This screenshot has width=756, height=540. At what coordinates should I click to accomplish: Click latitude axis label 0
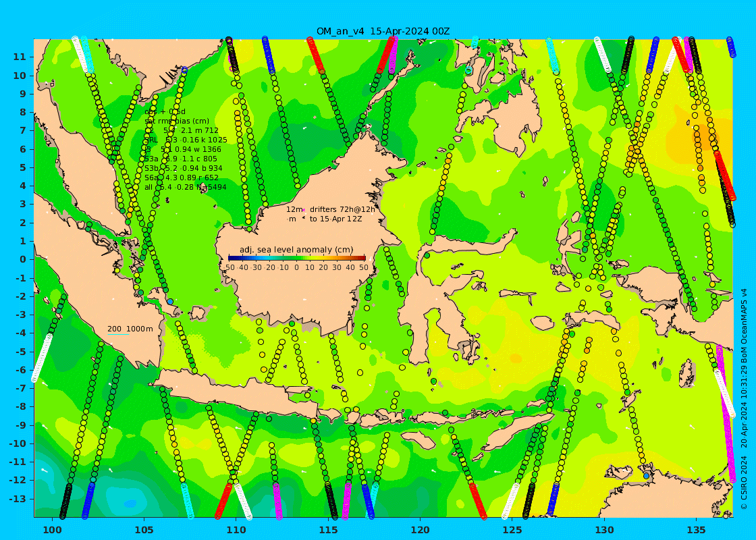point(23,259)
